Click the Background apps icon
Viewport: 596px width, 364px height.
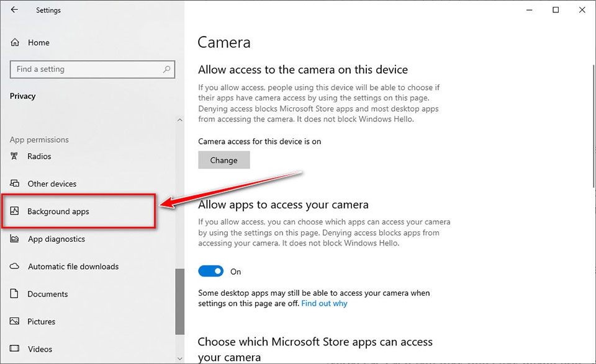click(x=16, y=211)
